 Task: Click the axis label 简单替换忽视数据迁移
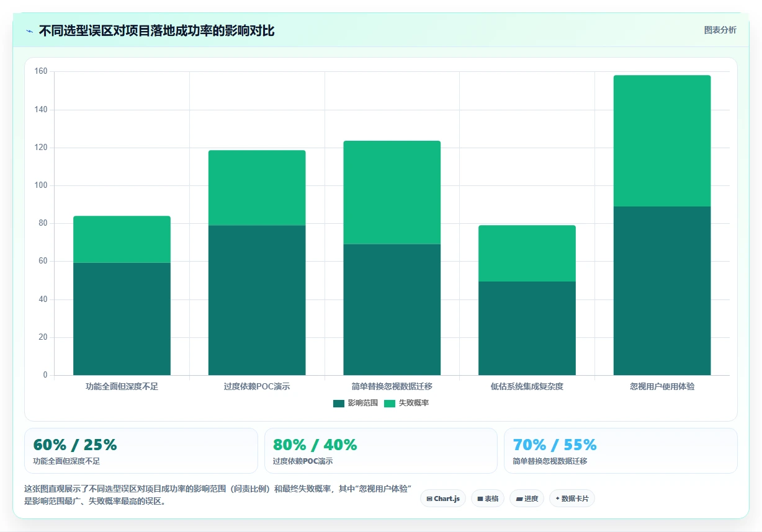pos(392,386)
